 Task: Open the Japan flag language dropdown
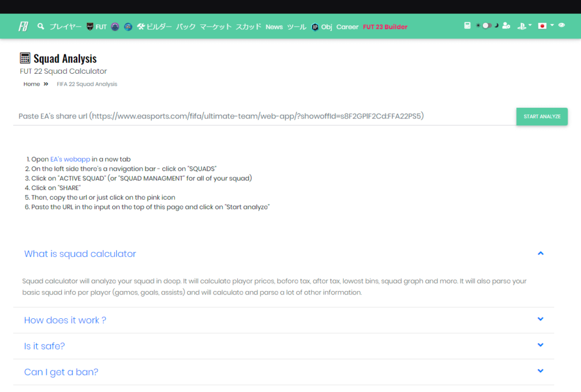click(546, 26)
